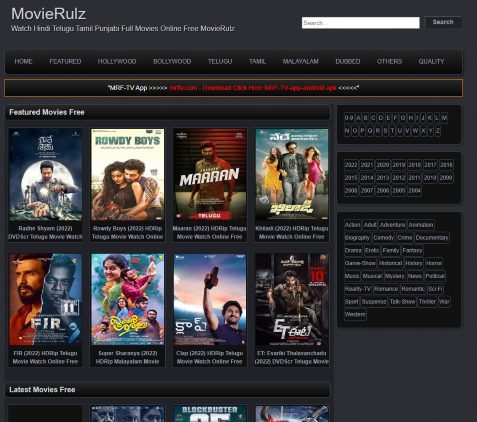Filter movies by year 2015
Image resolution: width=477 pixels, height=422 pixels.
coord(351,178)
